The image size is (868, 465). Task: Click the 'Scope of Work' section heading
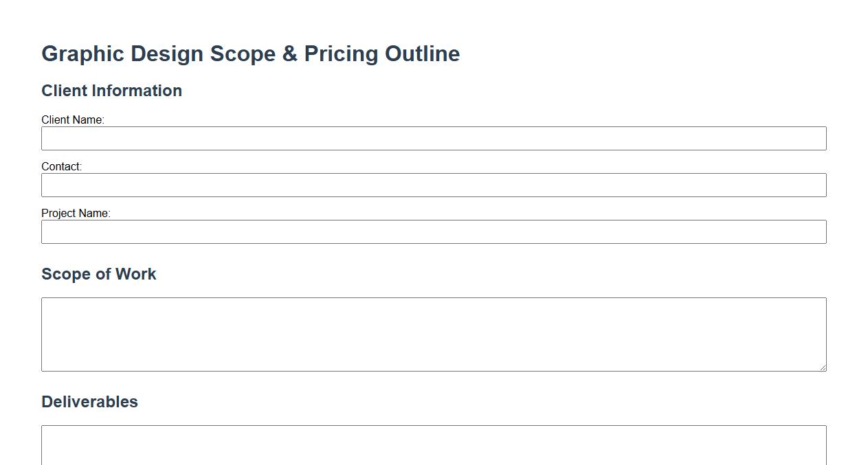(x=98, y=274)
